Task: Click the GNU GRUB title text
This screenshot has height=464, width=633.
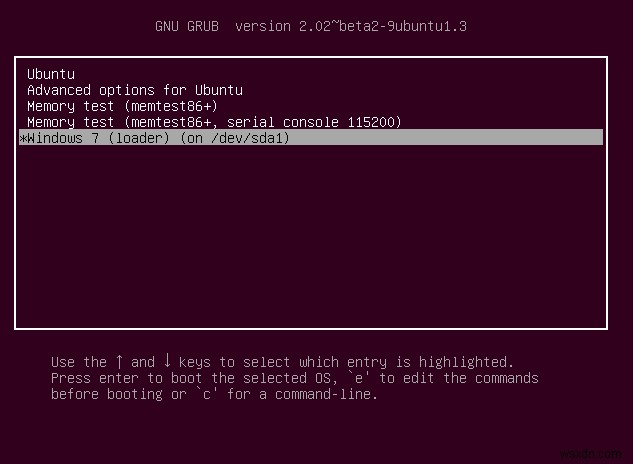Action: point(190,26)
